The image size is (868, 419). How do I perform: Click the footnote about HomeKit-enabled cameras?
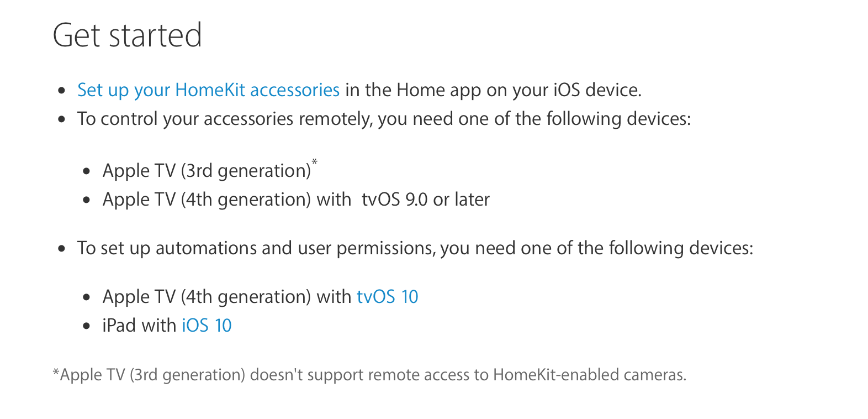point(369,375)
